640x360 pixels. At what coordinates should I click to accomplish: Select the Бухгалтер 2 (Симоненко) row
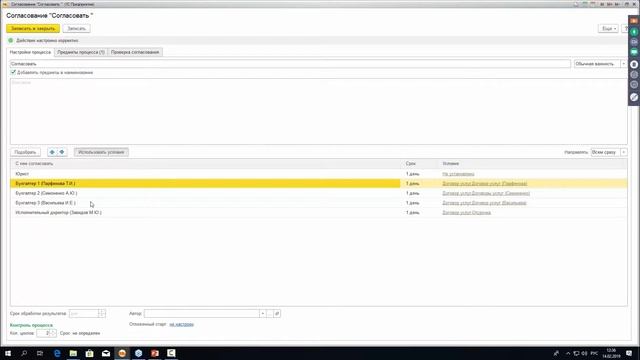(318, 193)
